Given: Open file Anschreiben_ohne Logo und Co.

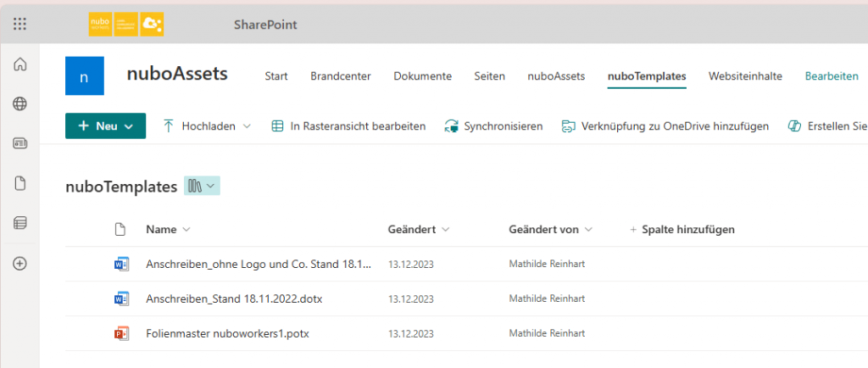Looking at the screenshot, I should click(259, 264).
